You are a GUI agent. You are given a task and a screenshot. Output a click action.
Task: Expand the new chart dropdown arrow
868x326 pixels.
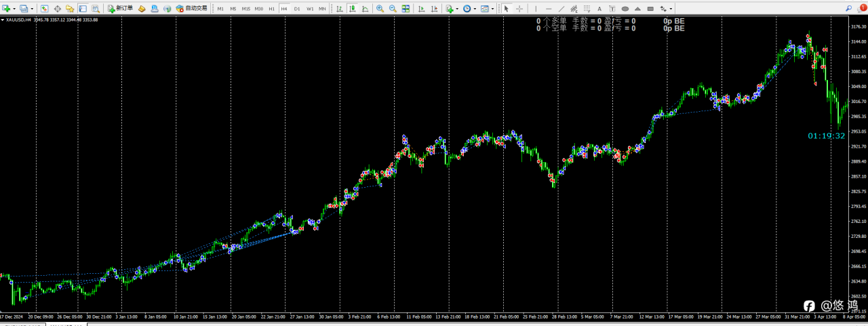14,9
